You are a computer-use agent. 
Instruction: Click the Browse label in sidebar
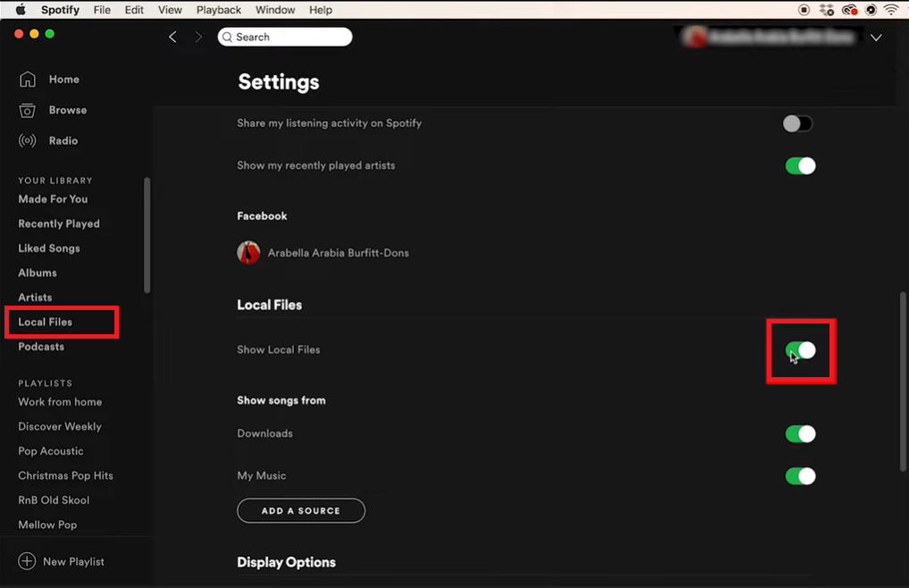point(68,110)
